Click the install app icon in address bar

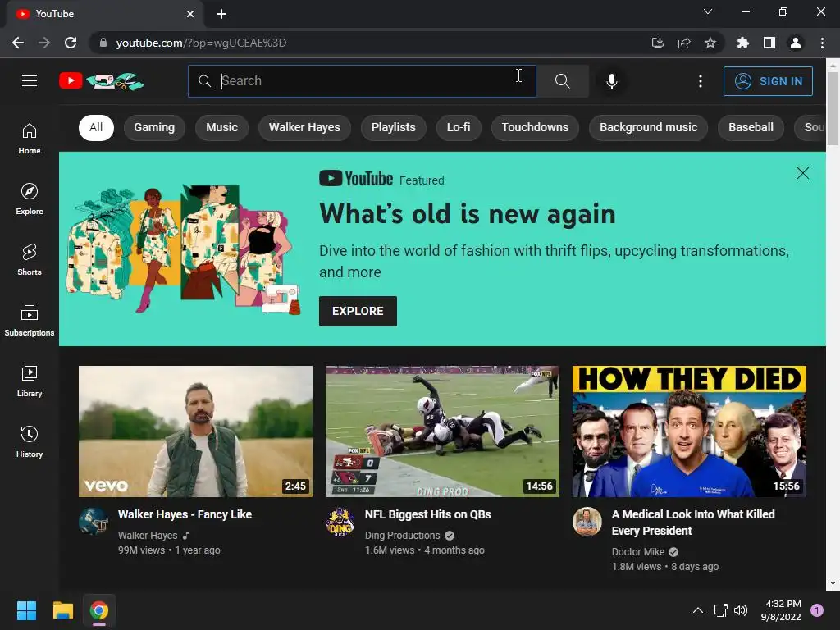pyautogui.click(x=657, y=43)
